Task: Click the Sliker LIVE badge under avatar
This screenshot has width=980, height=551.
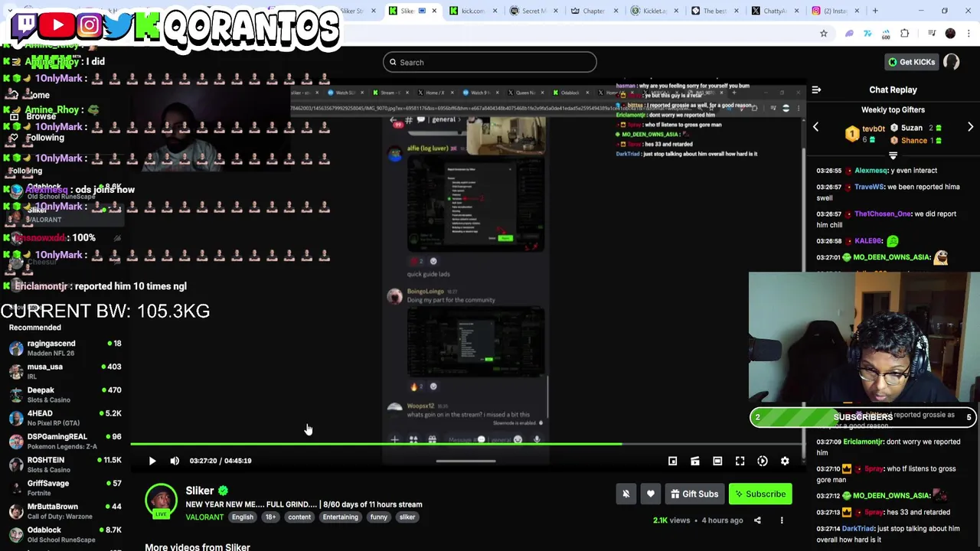Action: (x=161, y=514)
